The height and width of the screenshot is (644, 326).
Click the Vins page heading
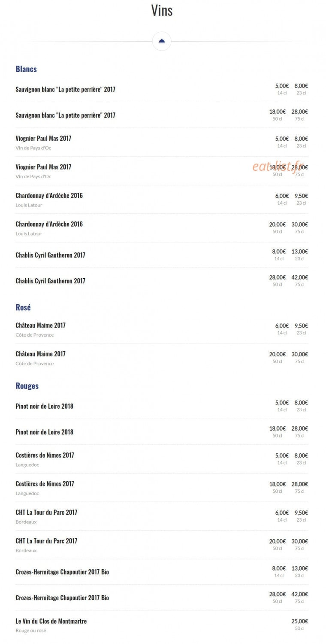click(162, 10)
